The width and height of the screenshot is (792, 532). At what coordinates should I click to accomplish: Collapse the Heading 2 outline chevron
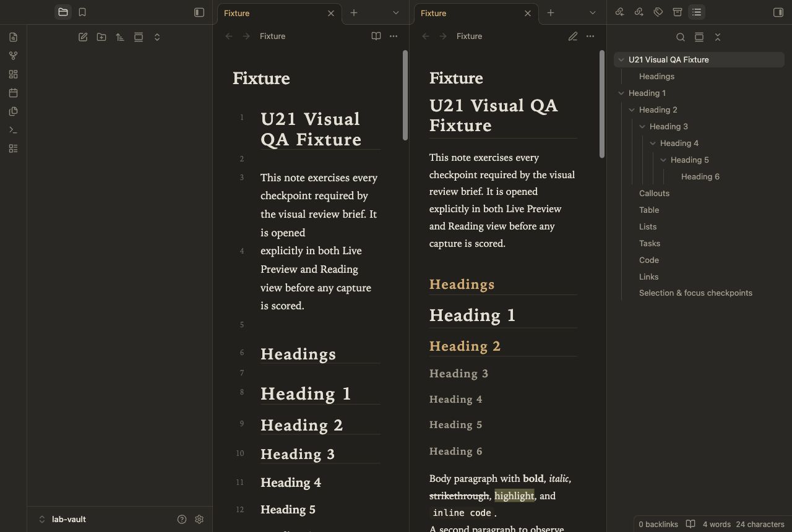[x=632, y=110]
